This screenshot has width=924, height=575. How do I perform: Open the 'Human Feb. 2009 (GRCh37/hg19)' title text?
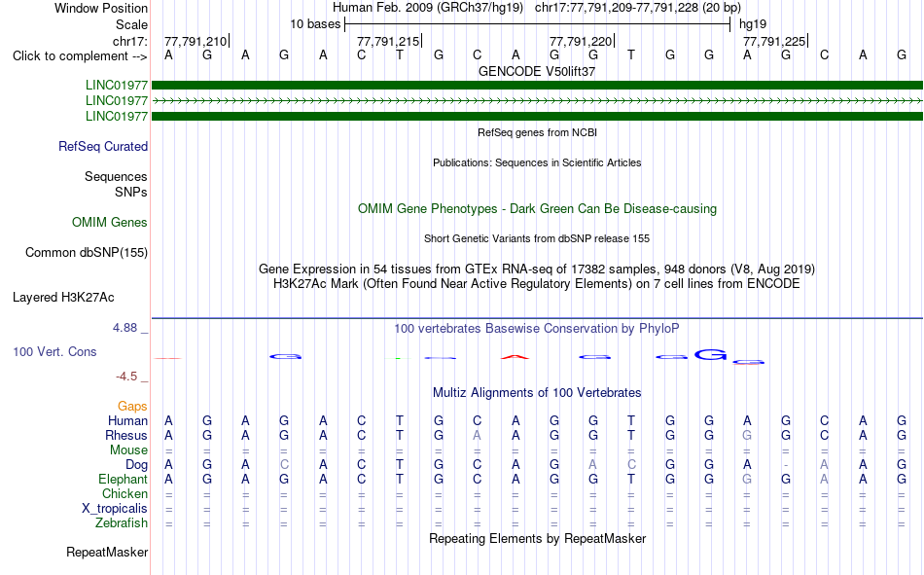(428, 8)
